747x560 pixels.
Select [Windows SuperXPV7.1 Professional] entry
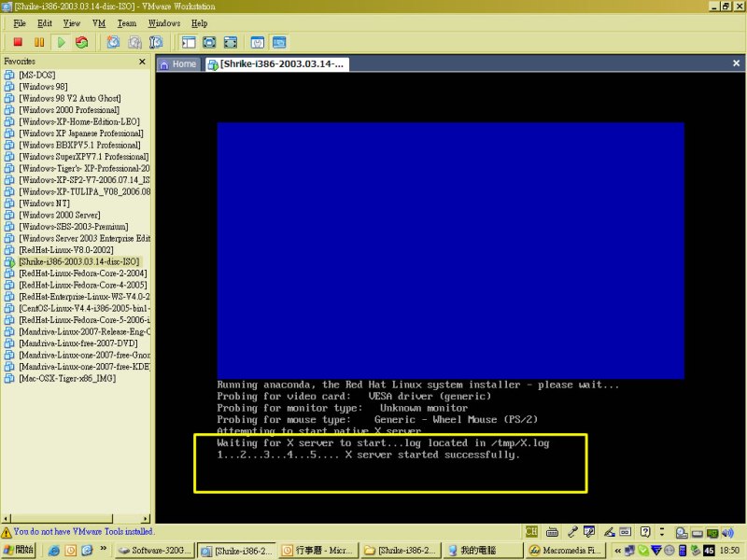(x=83, y=157)
